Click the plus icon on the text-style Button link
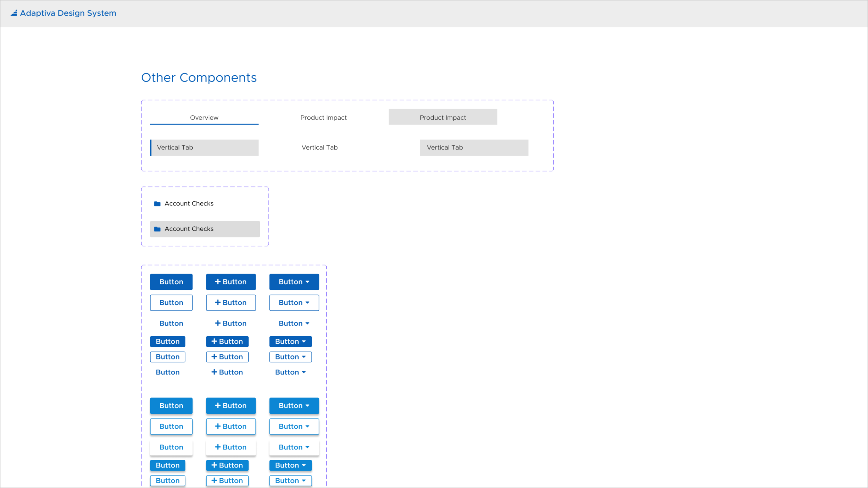This screenshot has height=488, width=868. 218,323
